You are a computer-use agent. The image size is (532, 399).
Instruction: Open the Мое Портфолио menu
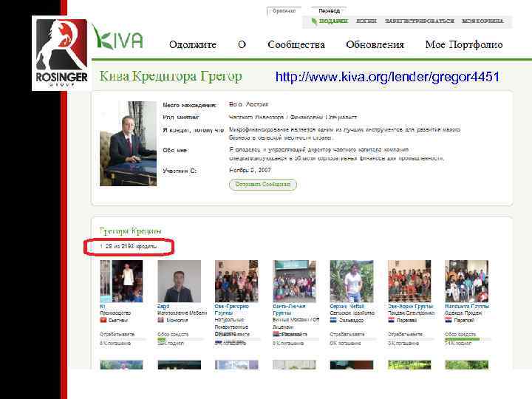pyautogui.click(x=464, y=45)
